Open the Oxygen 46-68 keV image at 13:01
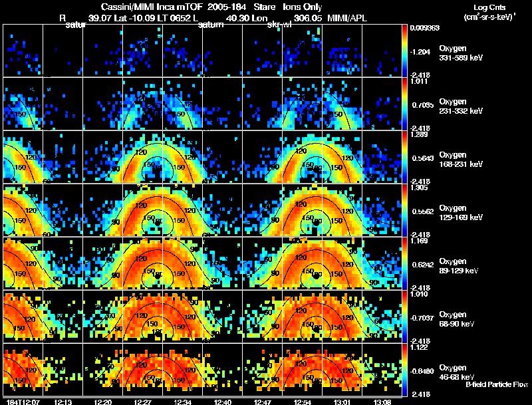Image resolution: width=532 pixels, height=405 pixels. click(342, 370)
